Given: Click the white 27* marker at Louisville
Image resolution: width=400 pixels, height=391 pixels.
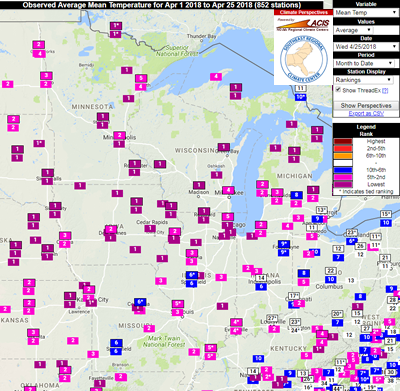Looking at the screenshot, I should pos(272,318).
